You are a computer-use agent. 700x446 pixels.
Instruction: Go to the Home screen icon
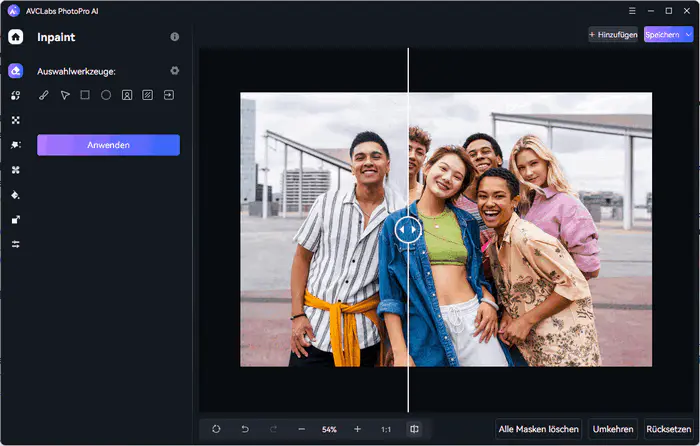point(16,37)
